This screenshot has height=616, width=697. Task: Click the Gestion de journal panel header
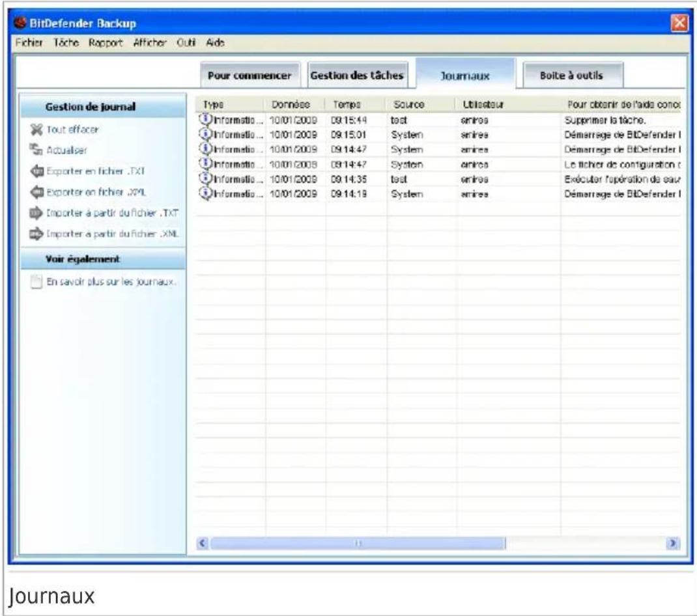(x=103, y=107)
